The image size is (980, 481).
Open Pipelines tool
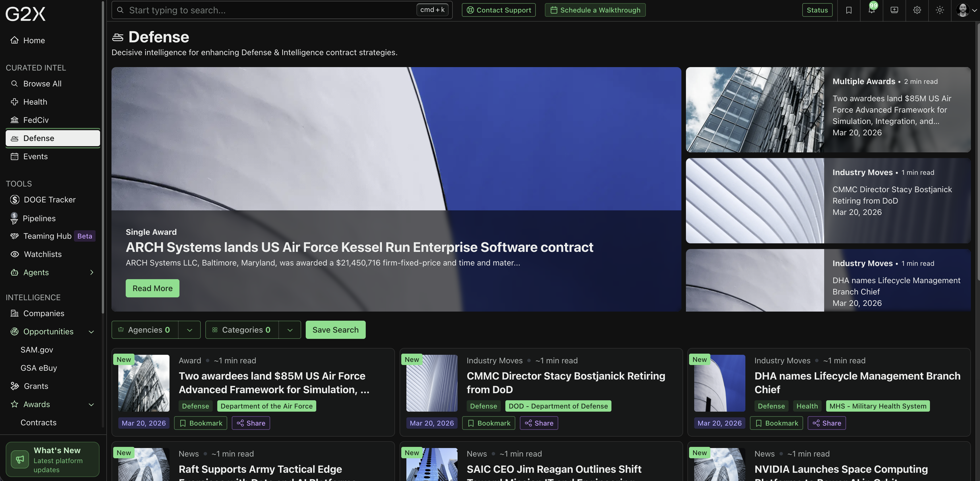coord(53,218)
